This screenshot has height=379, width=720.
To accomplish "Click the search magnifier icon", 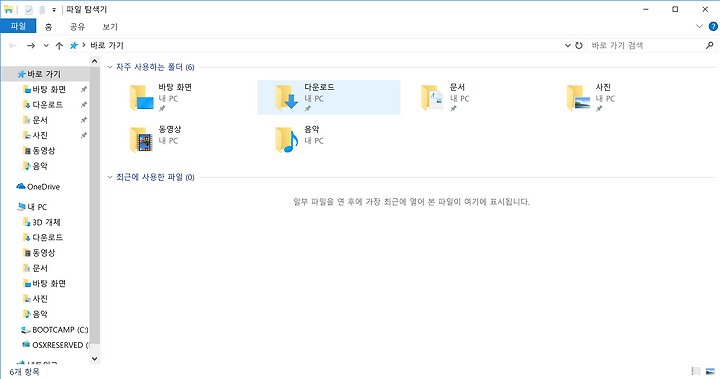I will point(709,45).
